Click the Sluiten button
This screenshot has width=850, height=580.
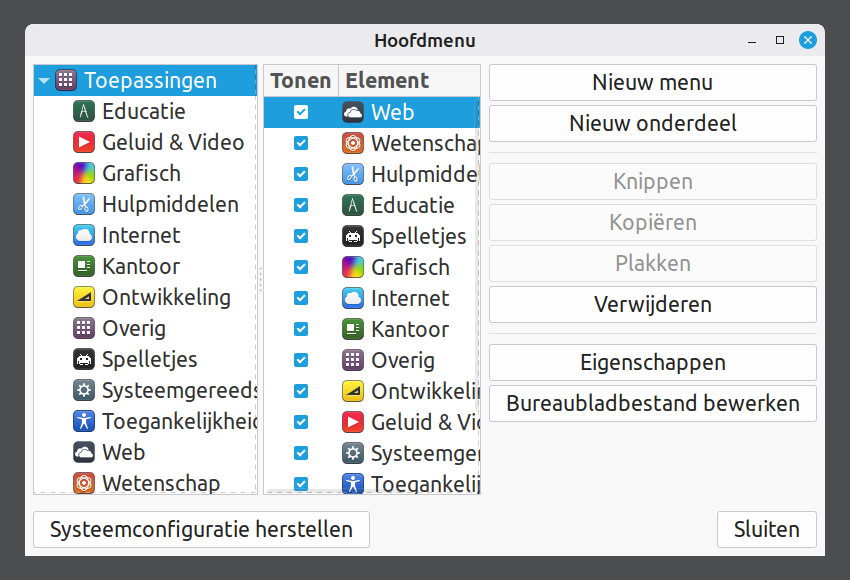click(x=766, y=529)
